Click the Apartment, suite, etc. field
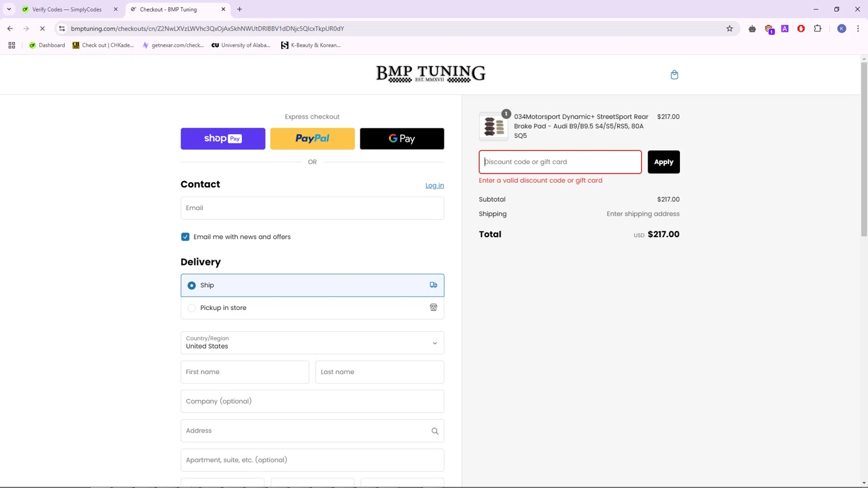Screen dimensions: 868x488 pyautogui.click(x=312, y=460)
